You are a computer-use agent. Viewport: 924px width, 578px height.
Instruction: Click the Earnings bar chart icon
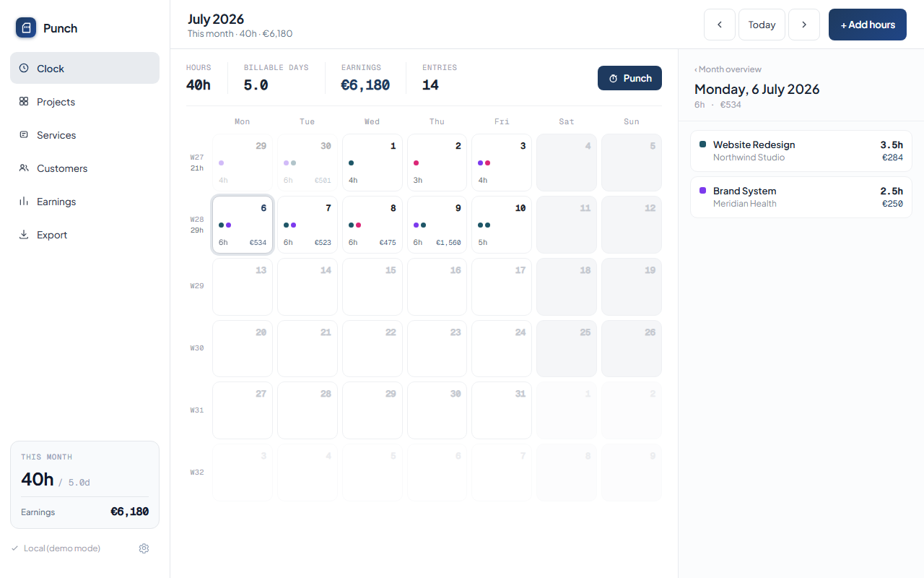click(24, 201)
